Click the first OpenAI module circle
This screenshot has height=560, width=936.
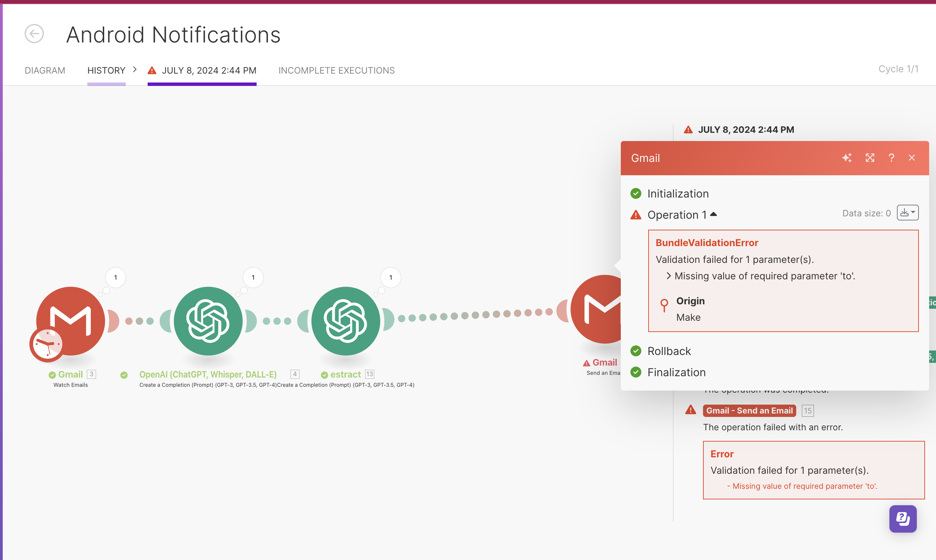208,321
